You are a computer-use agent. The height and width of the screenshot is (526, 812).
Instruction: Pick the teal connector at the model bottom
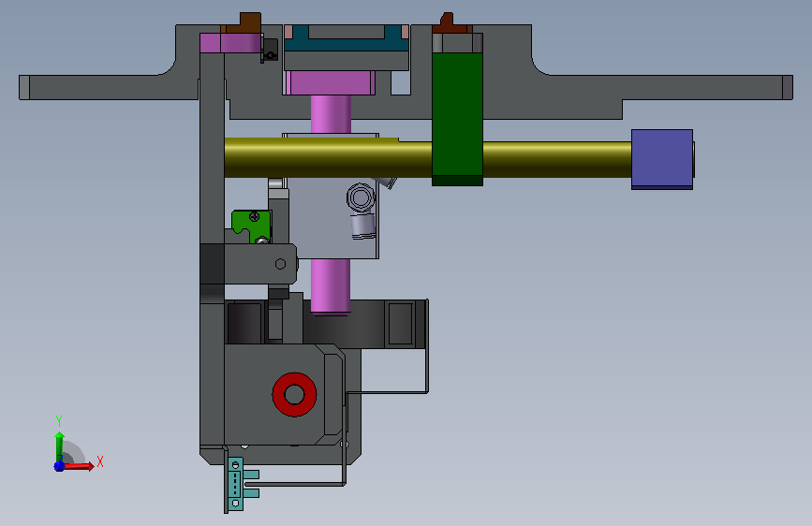coord(242,484)
